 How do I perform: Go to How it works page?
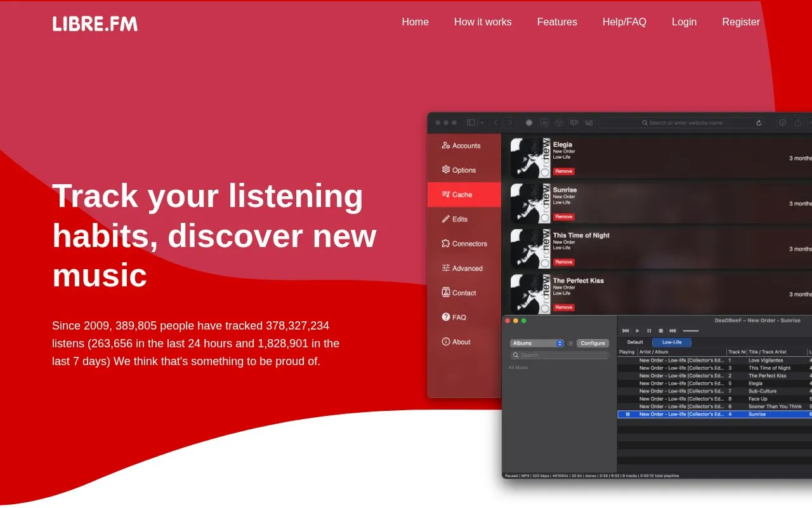click(483, 22)
